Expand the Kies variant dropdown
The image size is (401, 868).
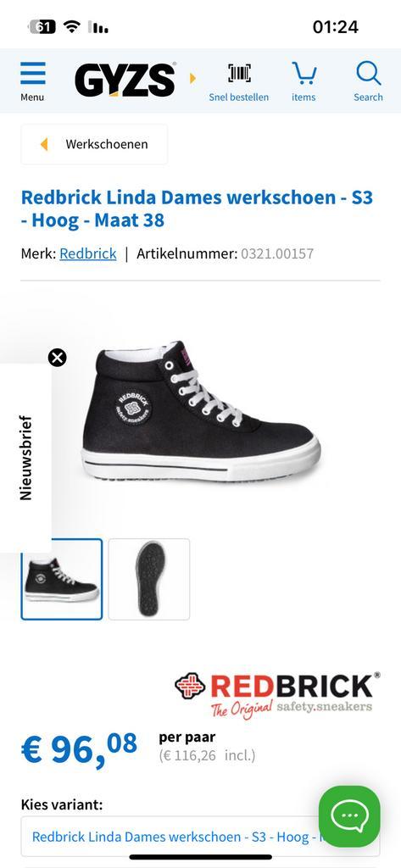(200, 837)
